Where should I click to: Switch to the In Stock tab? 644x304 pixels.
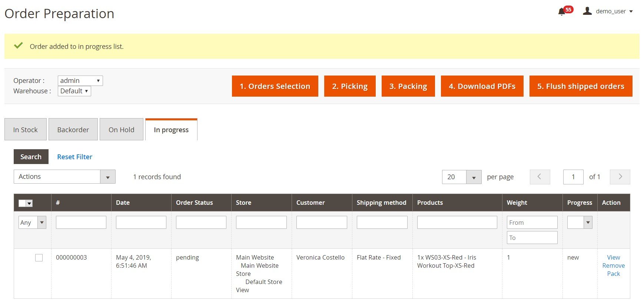pos(26,130)
